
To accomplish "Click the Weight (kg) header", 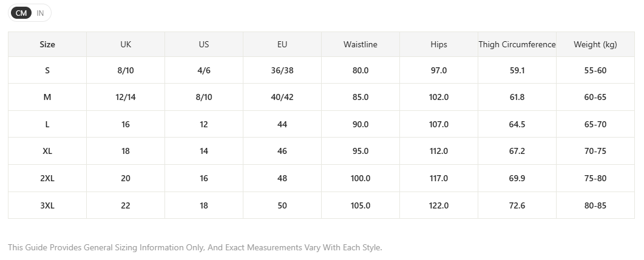I will [x=595, y=44].
